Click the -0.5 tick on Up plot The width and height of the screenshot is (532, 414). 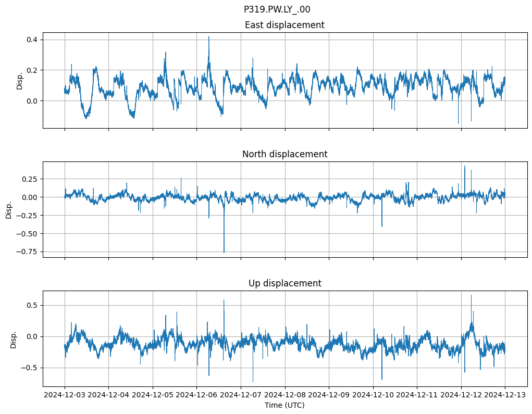pyautogui.click(x=32, y=368)
